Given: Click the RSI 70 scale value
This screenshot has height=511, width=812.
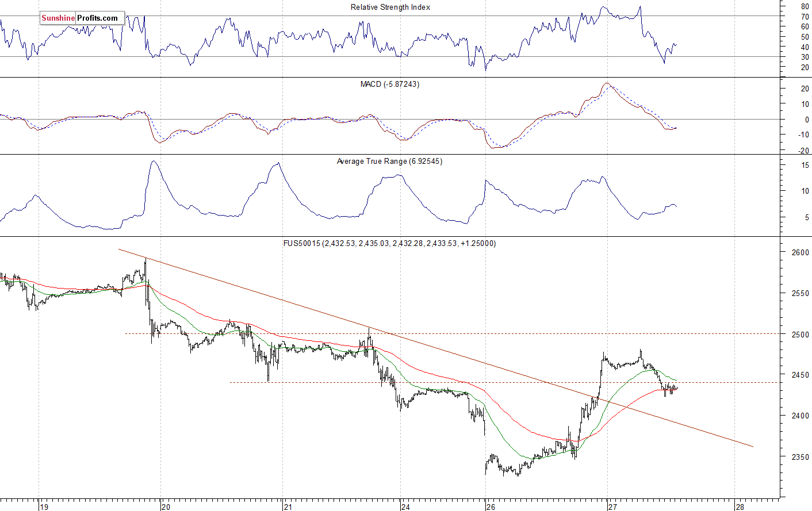Looking at the screenshot, I should [x=805, y=17].
